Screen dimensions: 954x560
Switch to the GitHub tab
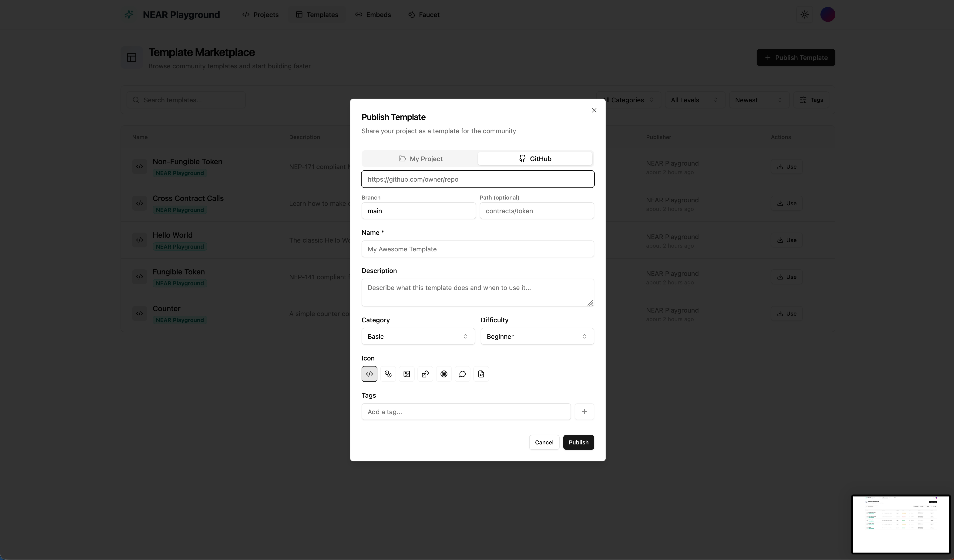pyautogui.click(x=535, y=159)
